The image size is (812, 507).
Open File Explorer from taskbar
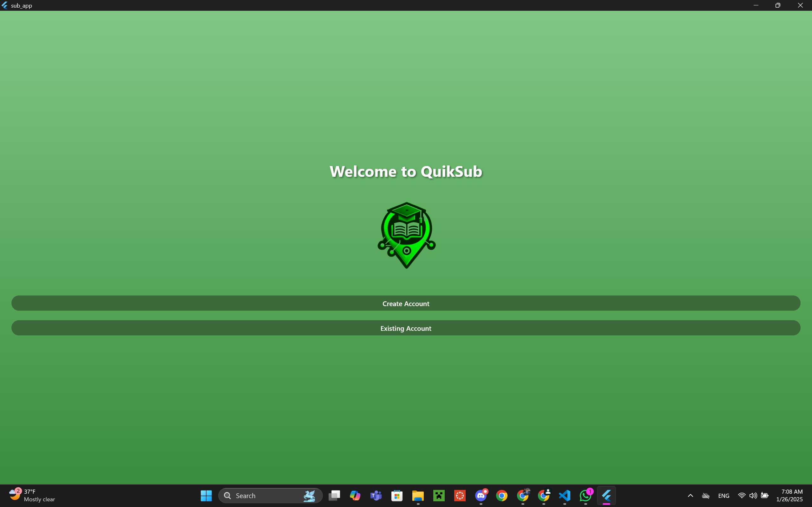(418, 495)
